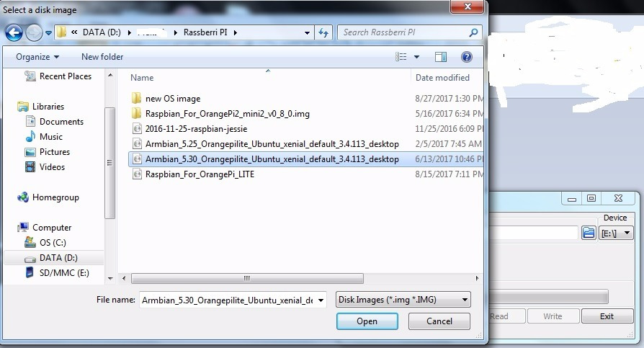Open the change view options dropdown arrow
This screenshot has height=348, width=644.
(416, 57)
